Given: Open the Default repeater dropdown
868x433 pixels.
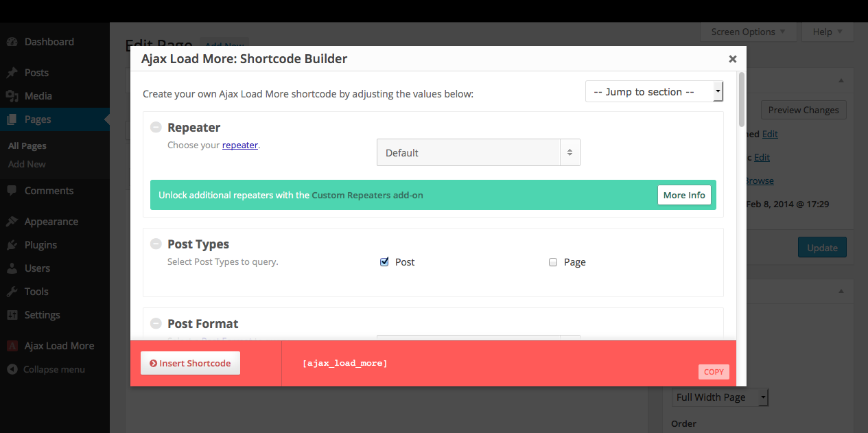Looking at the screenshot, I should (x=478, y=153).
